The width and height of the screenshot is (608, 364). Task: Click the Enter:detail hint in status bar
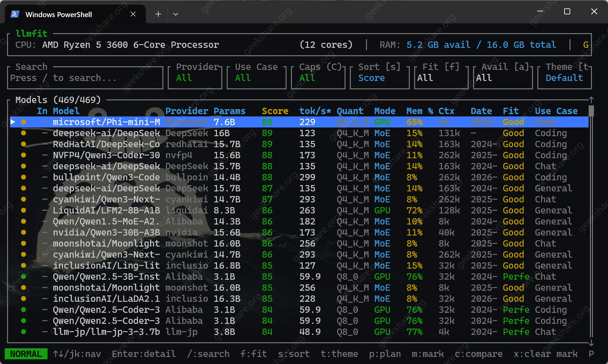coord(144,354)
